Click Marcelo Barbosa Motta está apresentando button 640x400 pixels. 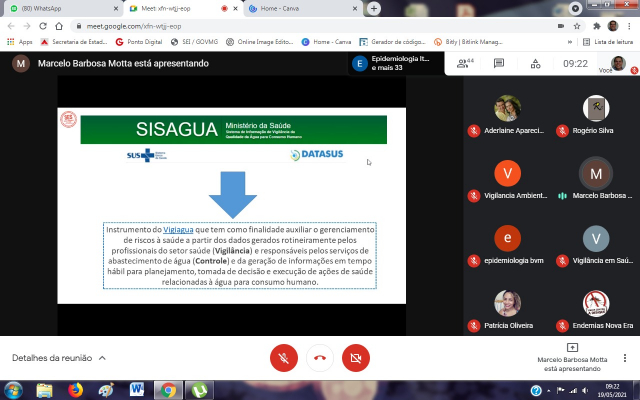[572, 358]
